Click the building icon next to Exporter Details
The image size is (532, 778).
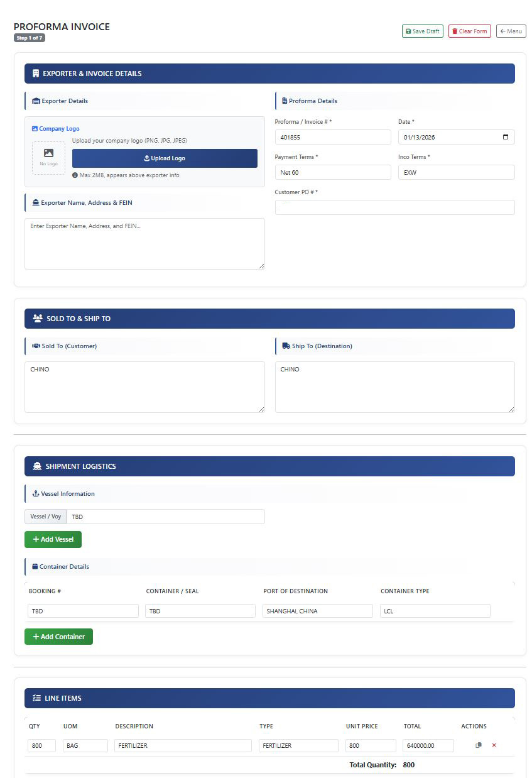click(x=35, y=101)
